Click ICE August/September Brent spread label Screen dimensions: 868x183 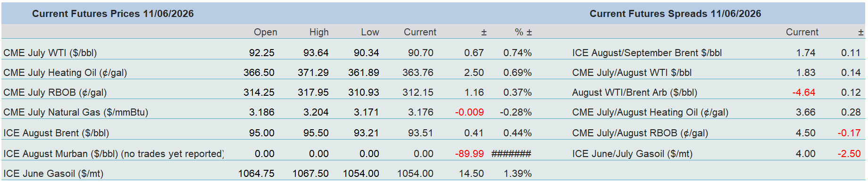point(647,53)
